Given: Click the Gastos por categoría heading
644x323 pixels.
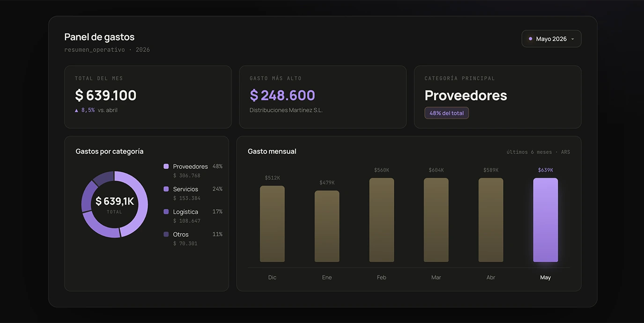Looking at the screenshot, I should coord(110,152).
